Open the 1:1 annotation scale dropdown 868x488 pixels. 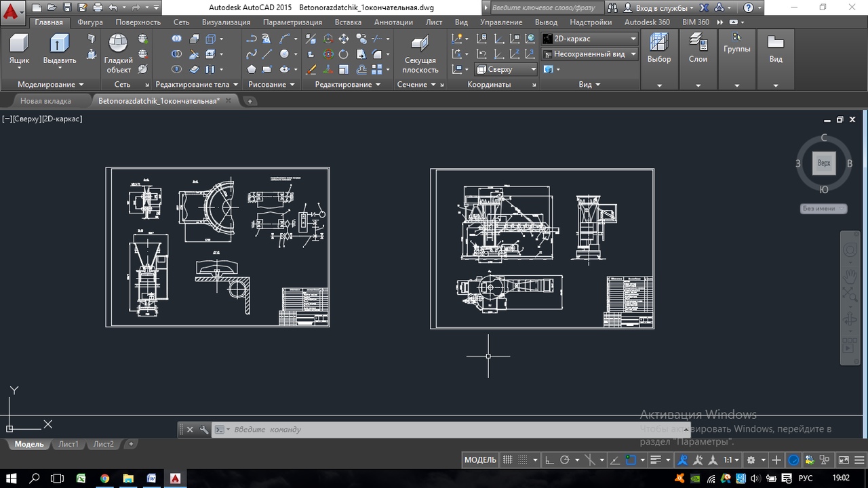(x=731, y=460)
